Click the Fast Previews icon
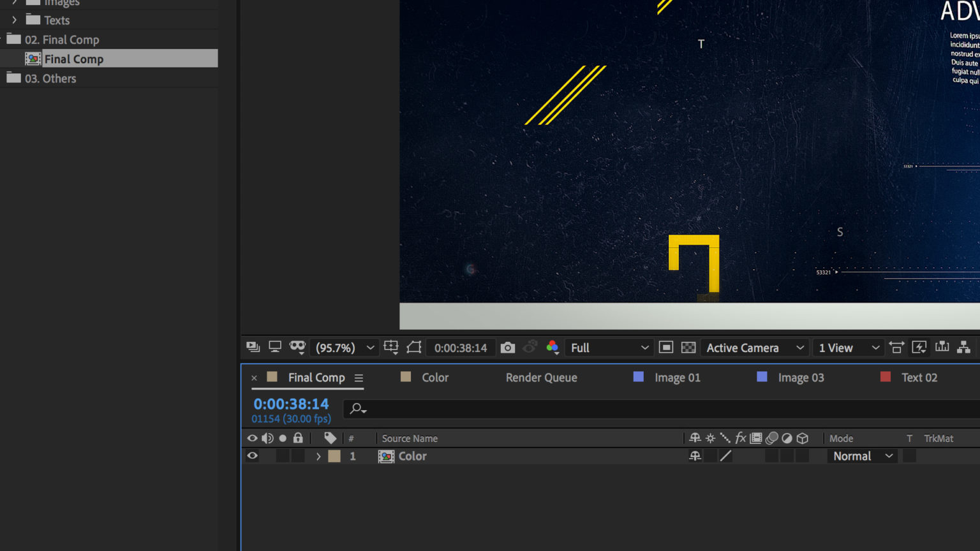 coord(919,348)
